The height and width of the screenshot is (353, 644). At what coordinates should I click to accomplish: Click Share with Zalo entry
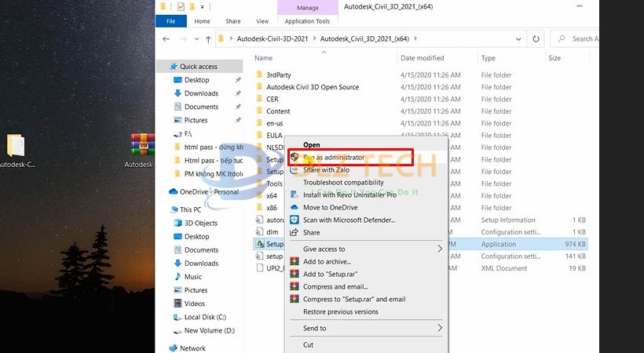[x=326, y=170]
